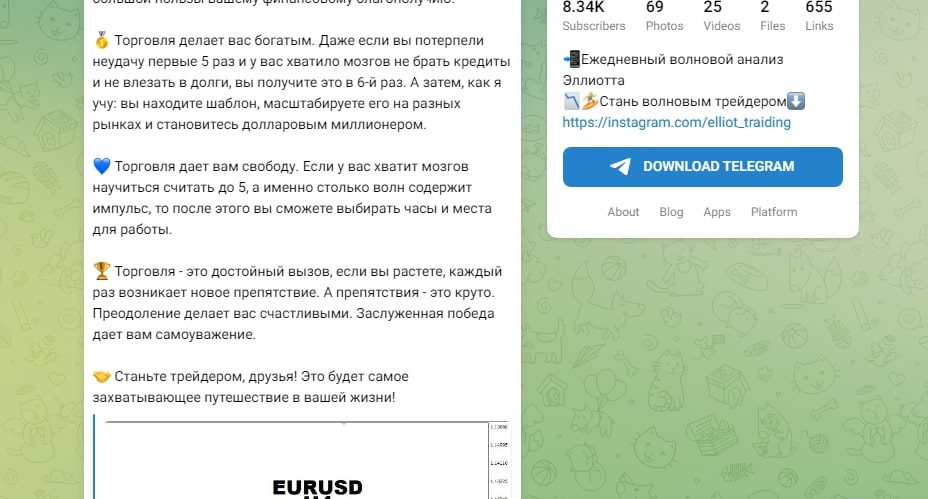Image resolution: width=928 pixels, height=499 pixels.
Task: Open the About footer link
Action: pos(623,212)
